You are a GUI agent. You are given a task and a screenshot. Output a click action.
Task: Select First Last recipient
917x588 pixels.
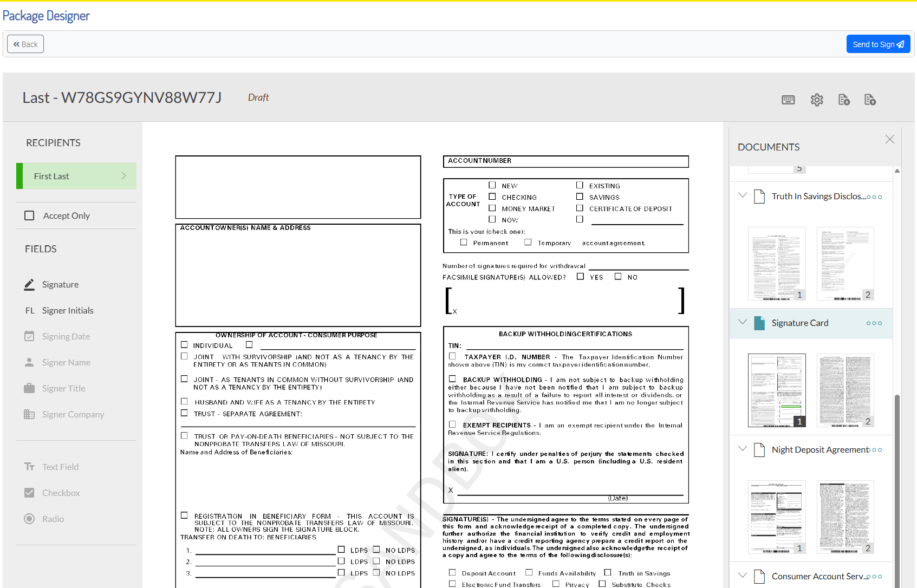coord(76,176)
